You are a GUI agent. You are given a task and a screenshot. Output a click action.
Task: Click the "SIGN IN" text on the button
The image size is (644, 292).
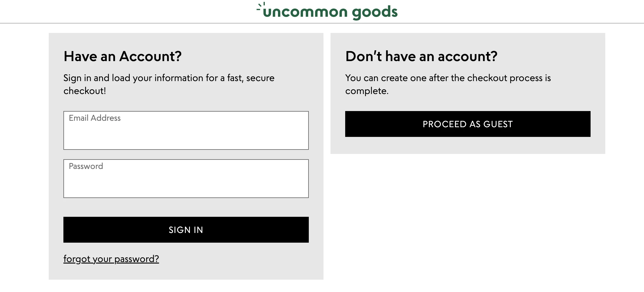coord(186,230)
